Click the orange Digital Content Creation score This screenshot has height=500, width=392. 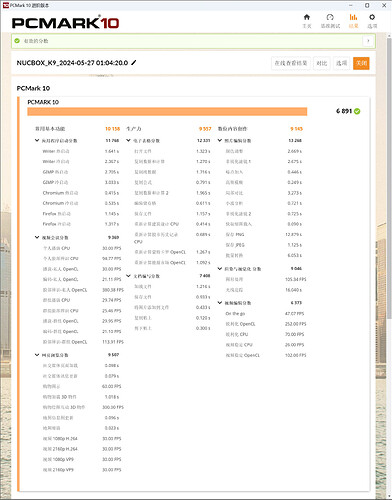pos(296,129)
